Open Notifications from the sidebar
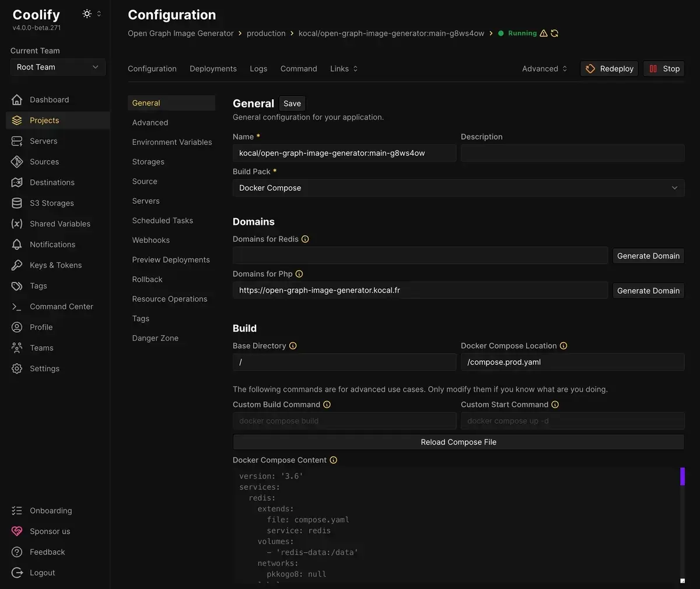The image size is (700, 589). coord(52,245)
